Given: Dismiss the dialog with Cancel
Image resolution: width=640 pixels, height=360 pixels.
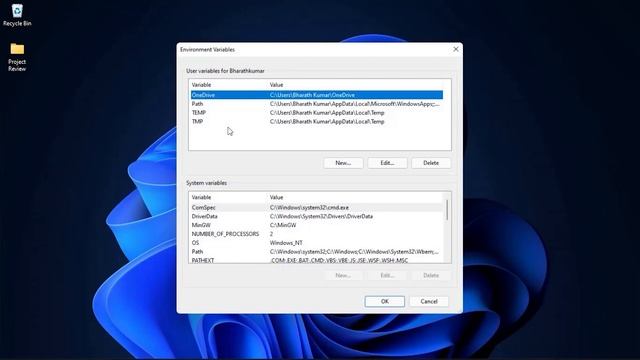Looking at the screenshot, I should coord(429,302).
